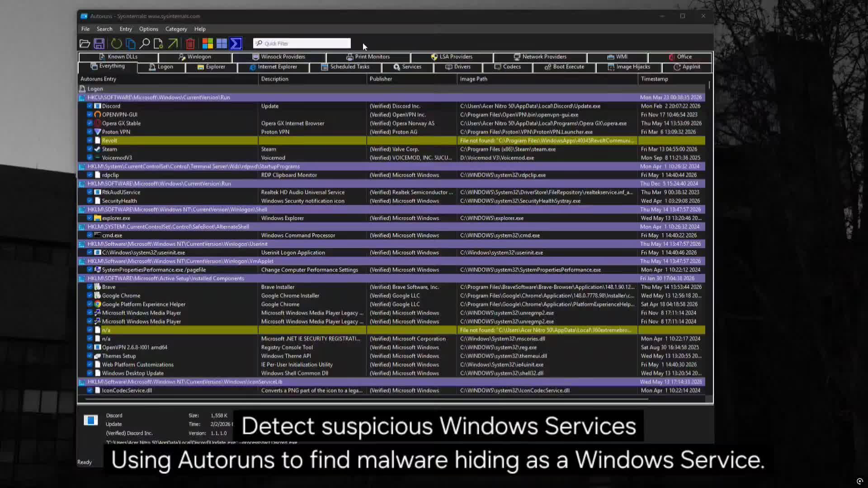Sort by the Publisher column header
This screenshot has height=488, width=868.
pyautogui.click(x=412, y=79)
